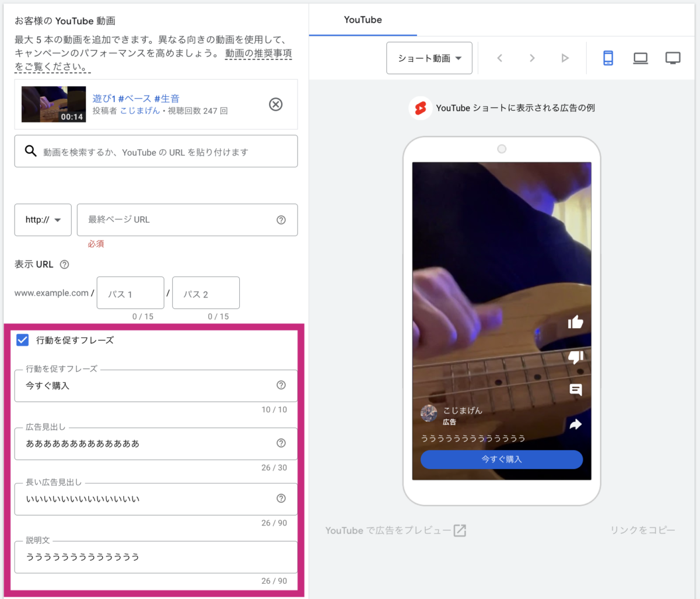Click the 10 / 10 character counter
This screenshot has height=599, width=700.
[274, 409]
